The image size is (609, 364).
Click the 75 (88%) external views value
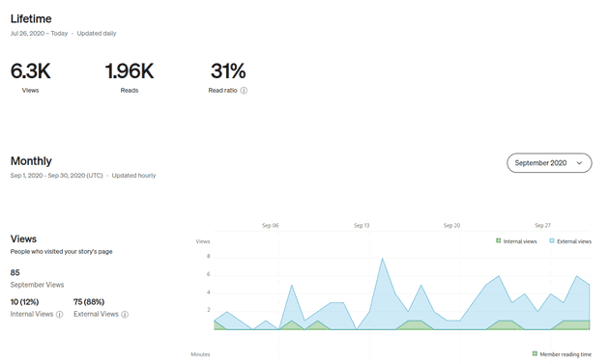[89, 302]
